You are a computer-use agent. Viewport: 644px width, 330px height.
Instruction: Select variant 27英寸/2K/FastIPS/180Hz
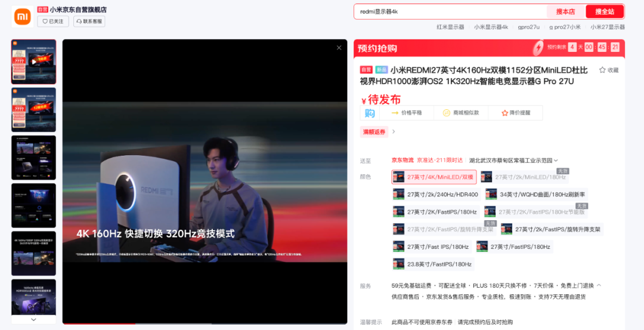click(436, 212)
